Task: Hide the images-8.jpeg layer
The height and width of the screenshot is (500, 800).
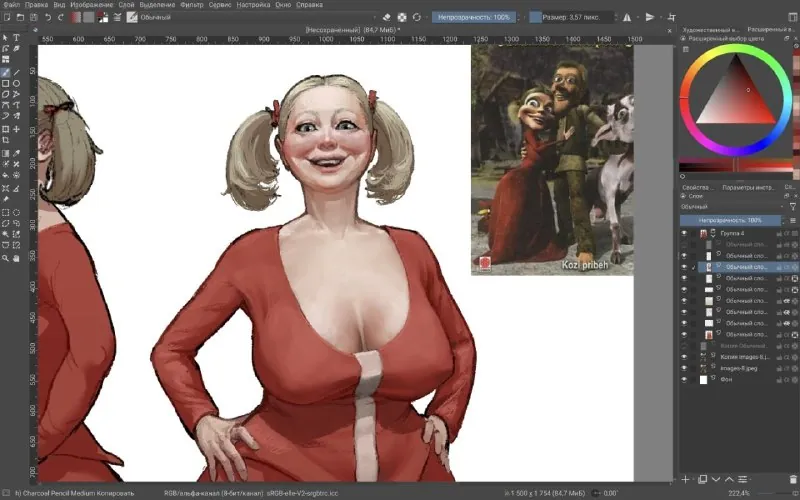Action: (684, 368)
